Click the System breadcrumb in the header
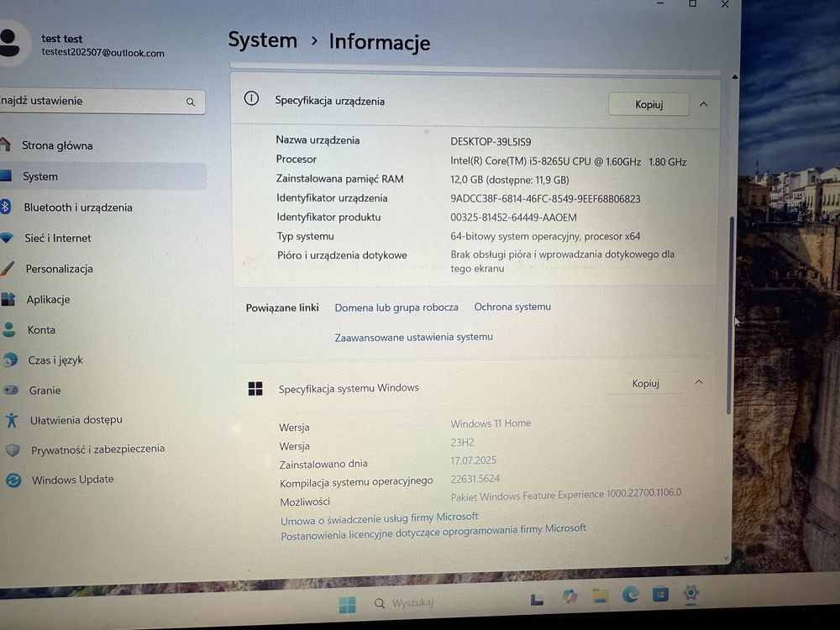 point(262,40)
